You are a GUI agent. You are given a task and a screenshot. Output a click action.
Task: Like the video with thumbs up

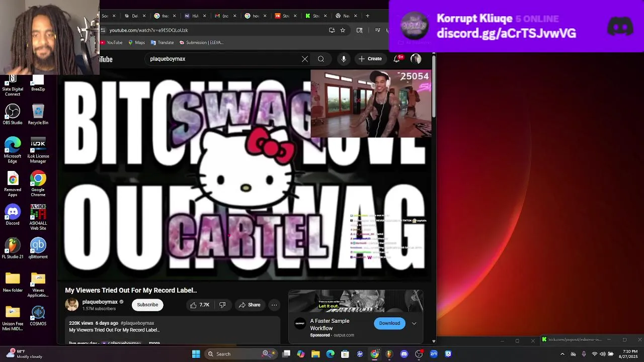click(x=200, y=305)
